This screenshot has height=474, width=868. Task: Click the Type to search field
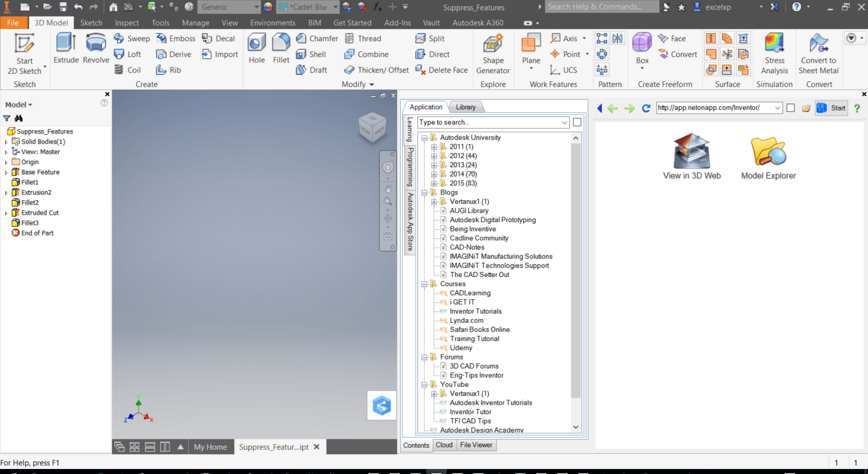[x=493, y=122]
